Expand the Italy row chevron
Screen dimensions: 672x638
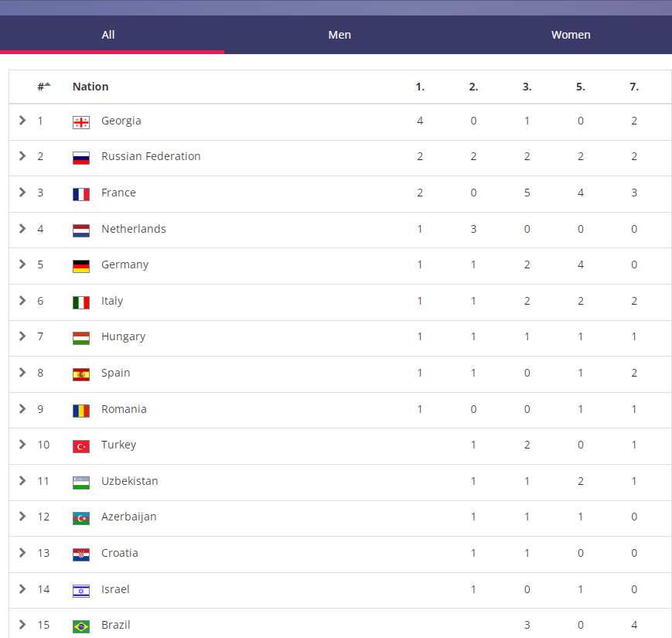pyautogui.click(x=22, y=301)
